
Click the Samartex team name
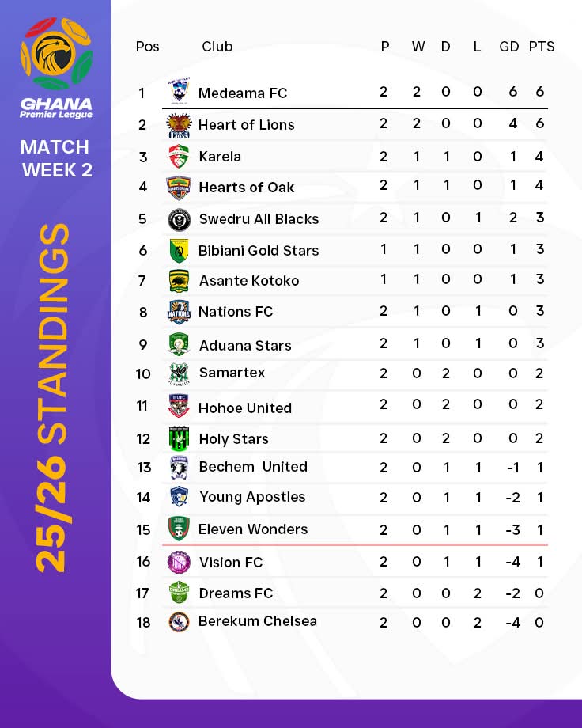[232, 373]
